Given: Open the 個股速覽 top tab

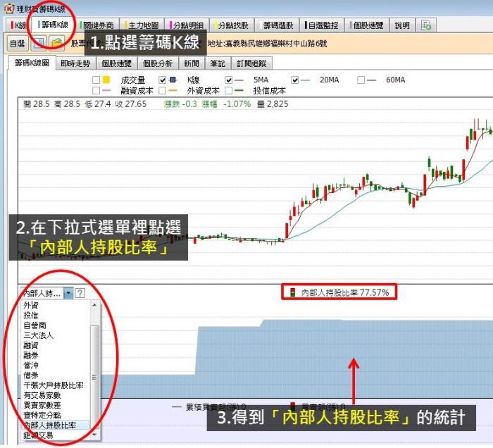Looking at the screenshot, I should [367, 25].
